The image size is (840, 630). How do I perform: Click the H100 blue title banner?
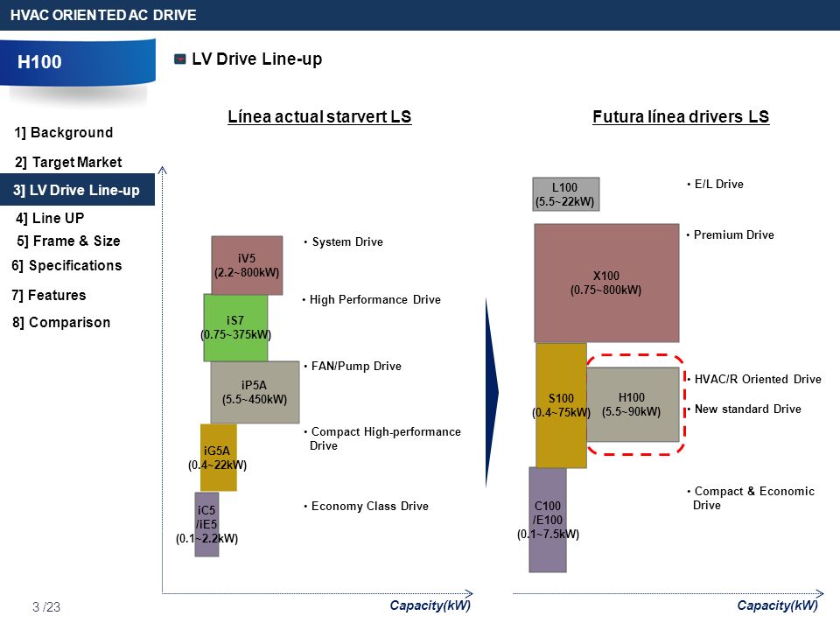(78, 62)
